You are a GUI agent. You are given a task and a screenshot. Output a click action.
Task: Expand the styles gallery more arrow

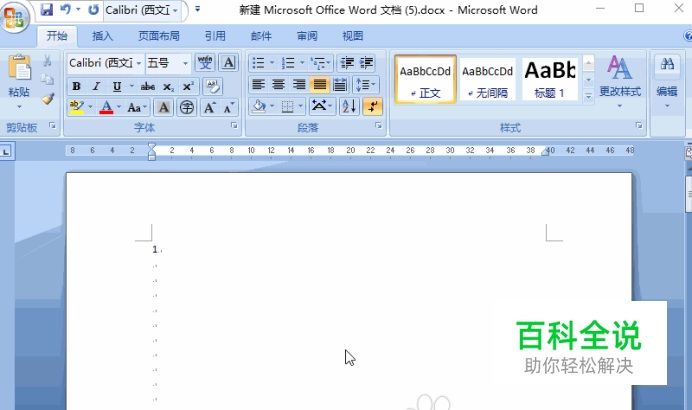[588, 96]
